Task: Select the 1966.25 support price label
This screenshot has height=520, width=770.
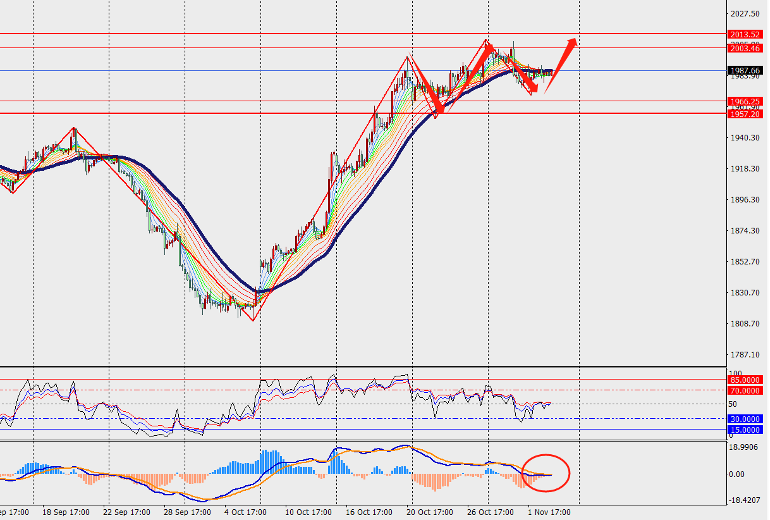Action: (744, 102)
